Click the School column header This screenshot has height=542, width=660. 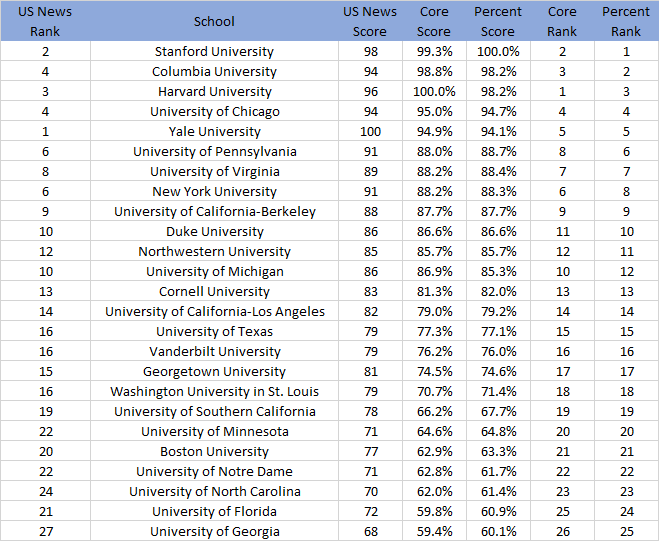214,21
